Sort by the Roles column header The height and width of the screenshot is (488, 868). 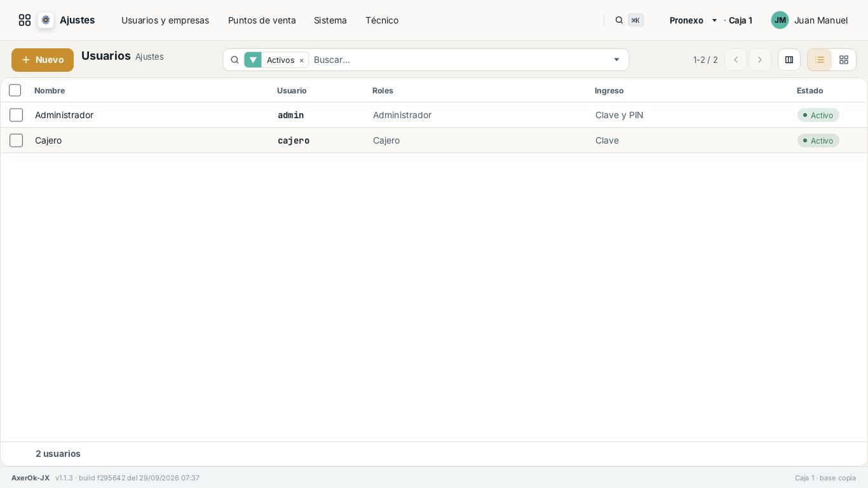pos(383,91)
